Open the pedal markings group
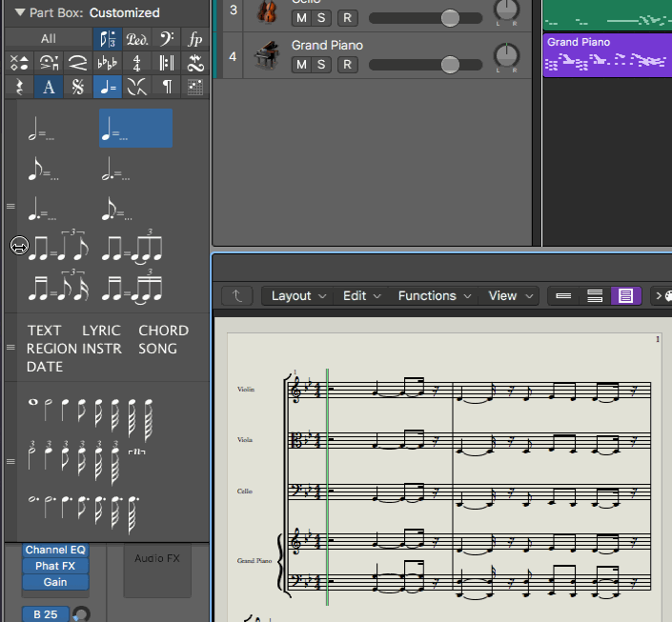Screen dimensions: 672x622 137,39
